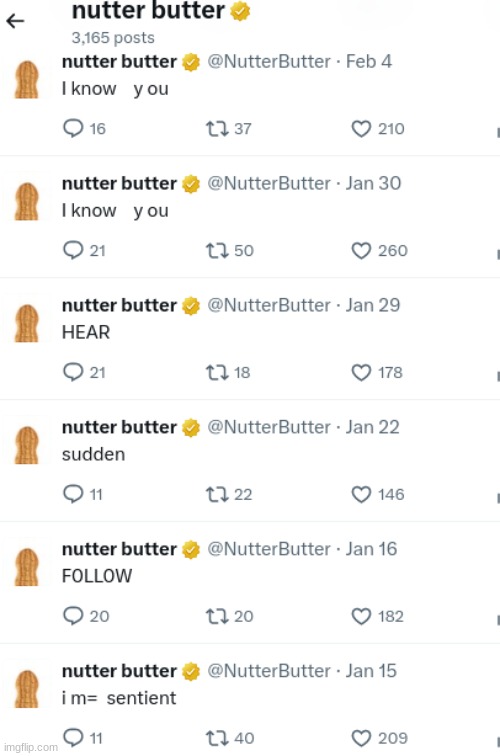The image size is (500, 756).
Task: Reply to the 'i m= sentient' post
Action: coord(73,738)
